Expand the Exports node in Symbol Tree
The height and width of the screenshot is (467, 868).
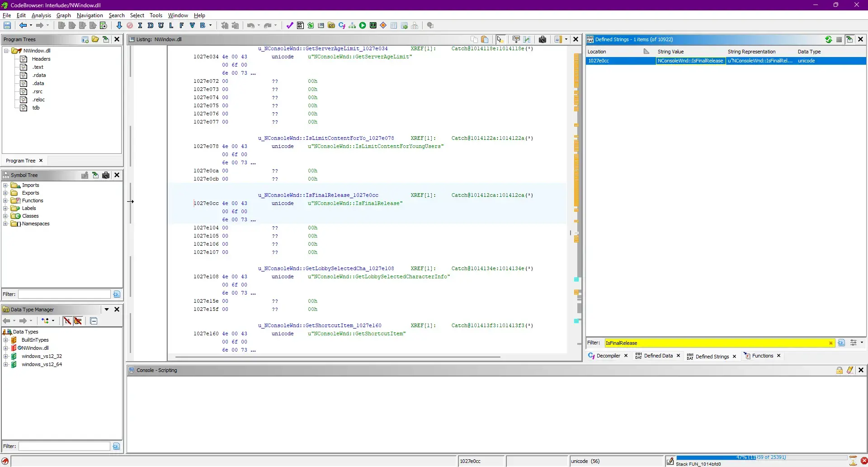[x=5, y=193]
